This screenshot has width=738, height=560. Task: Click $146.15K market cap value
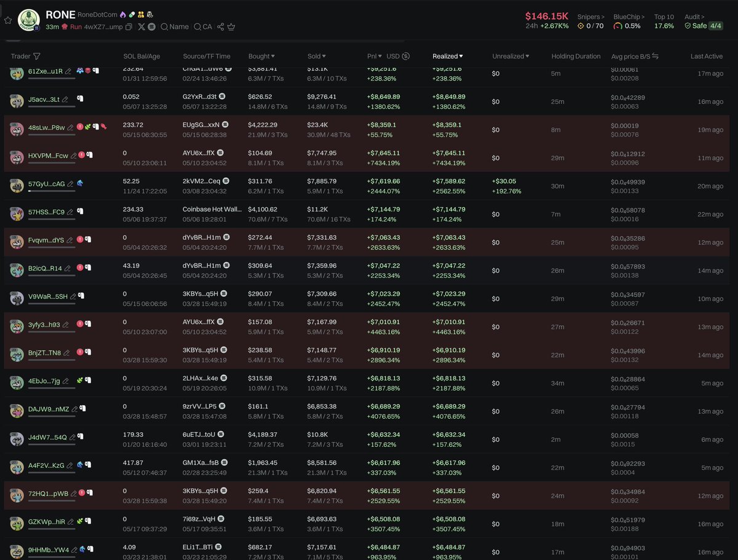pyautogui.click(x=547, y=15)
